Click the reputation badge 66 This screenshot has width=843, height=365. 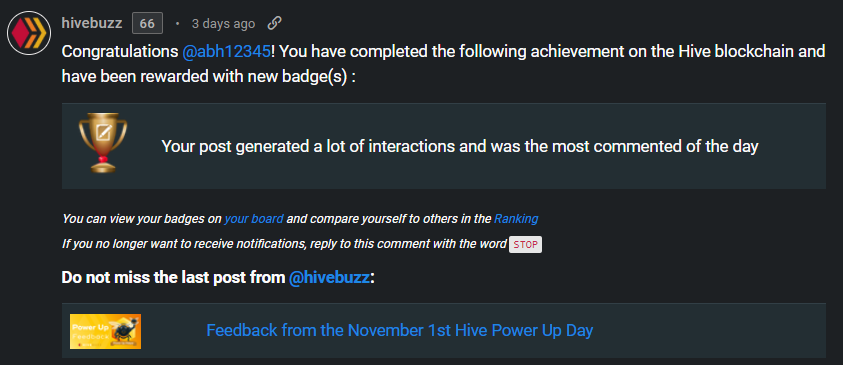(x=147, y=24)
